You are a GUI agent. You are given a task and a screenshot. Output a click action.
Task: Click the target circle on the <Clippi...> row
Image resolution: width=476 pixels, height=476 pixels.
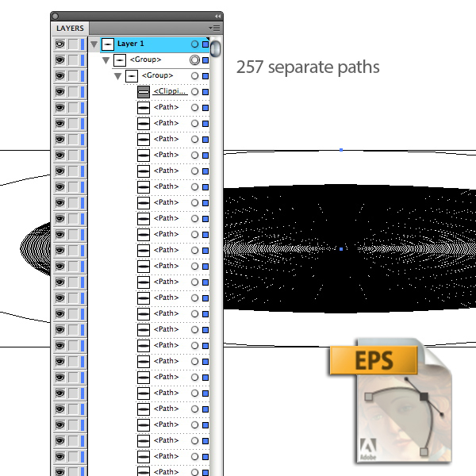point(194,92)
